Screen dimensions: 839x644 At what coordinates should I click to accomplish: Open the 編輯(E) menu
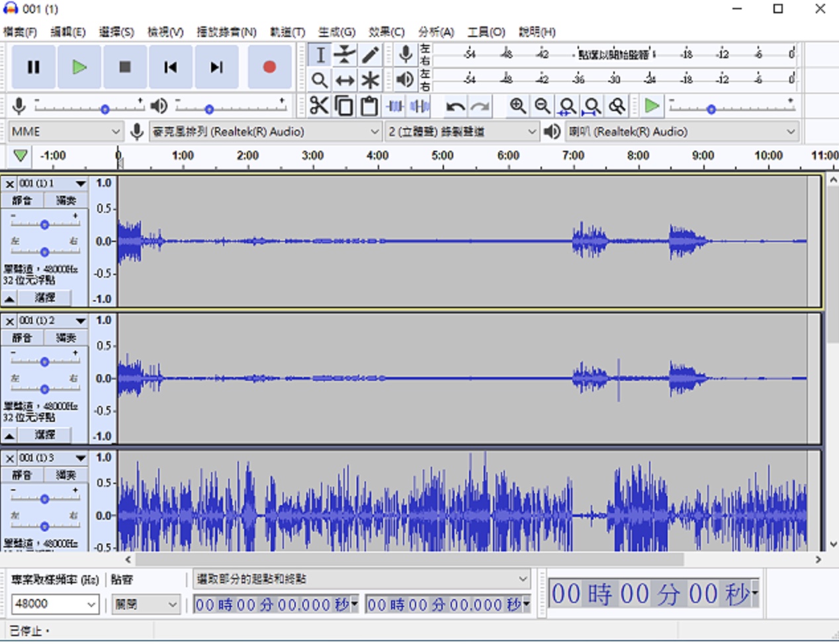click(68, 32)
